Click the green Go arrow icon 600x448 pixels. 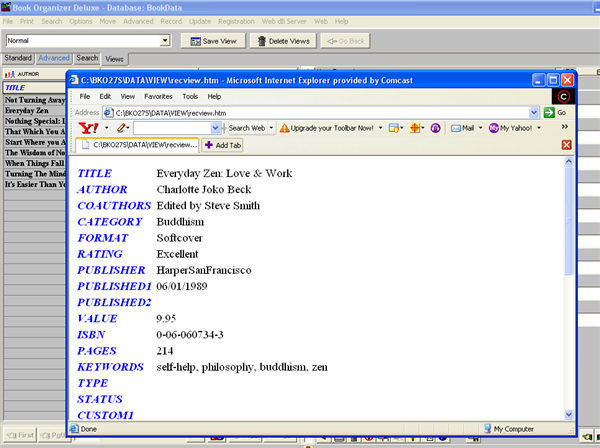click(549, 112)
